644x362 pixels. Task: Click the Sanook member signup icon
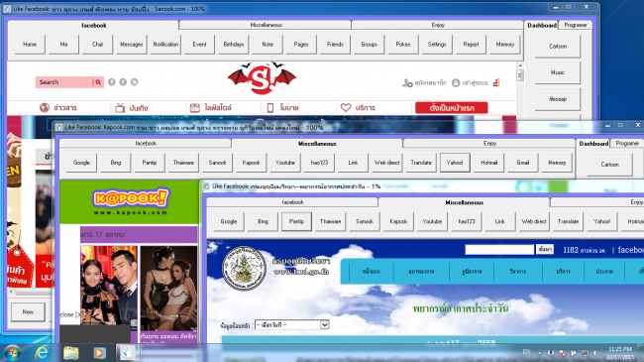pos(407,82)
